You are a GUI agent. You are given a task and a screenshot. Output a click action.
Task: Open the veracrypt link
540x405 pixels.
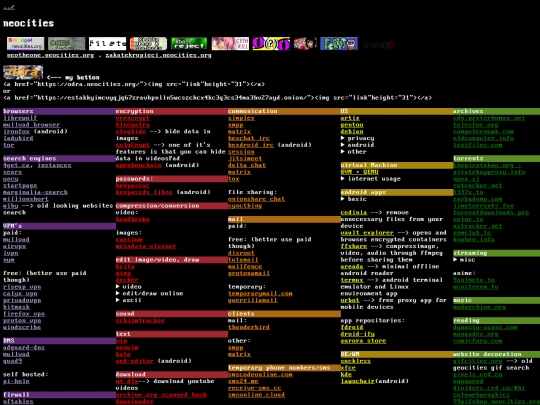[x=133, y=118]
